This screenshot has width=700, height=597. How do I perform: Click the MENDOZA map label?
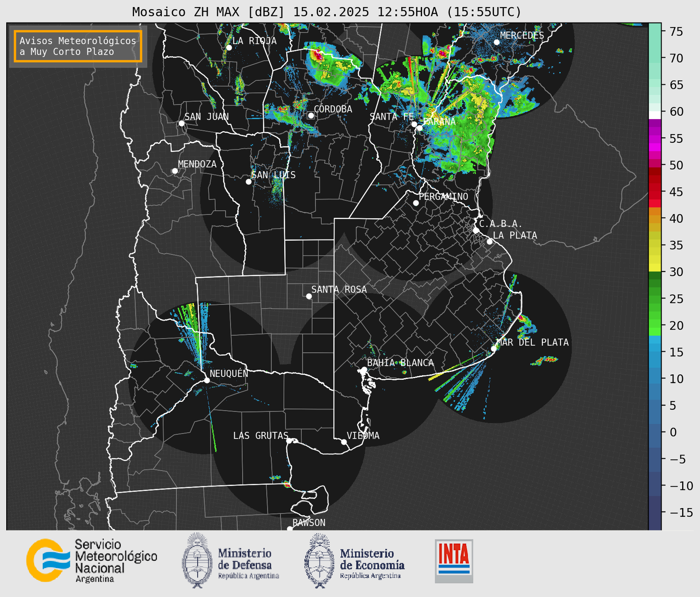tap(197, 164)
